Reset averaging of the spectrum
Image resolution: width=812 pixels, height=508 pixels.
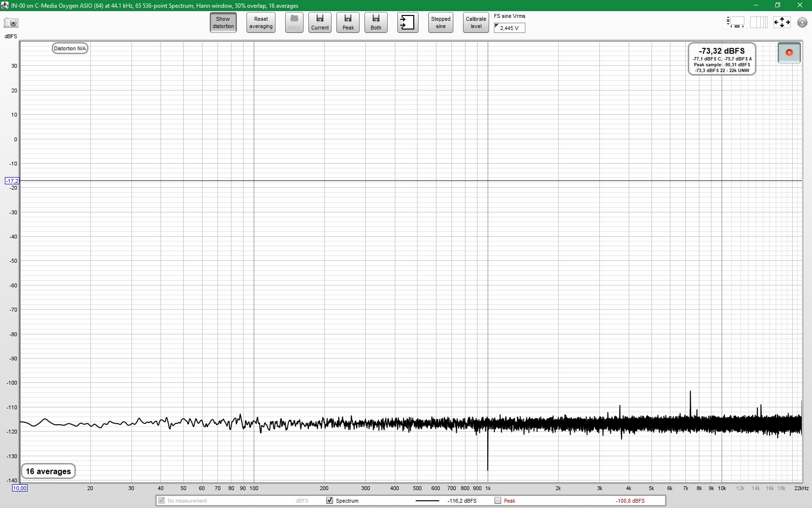261,23
